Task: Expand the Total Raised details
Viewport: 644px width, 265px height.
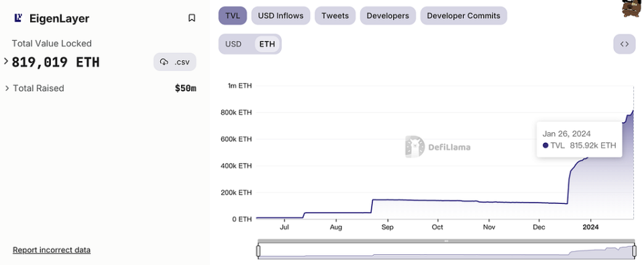Action: coord(7,89)
